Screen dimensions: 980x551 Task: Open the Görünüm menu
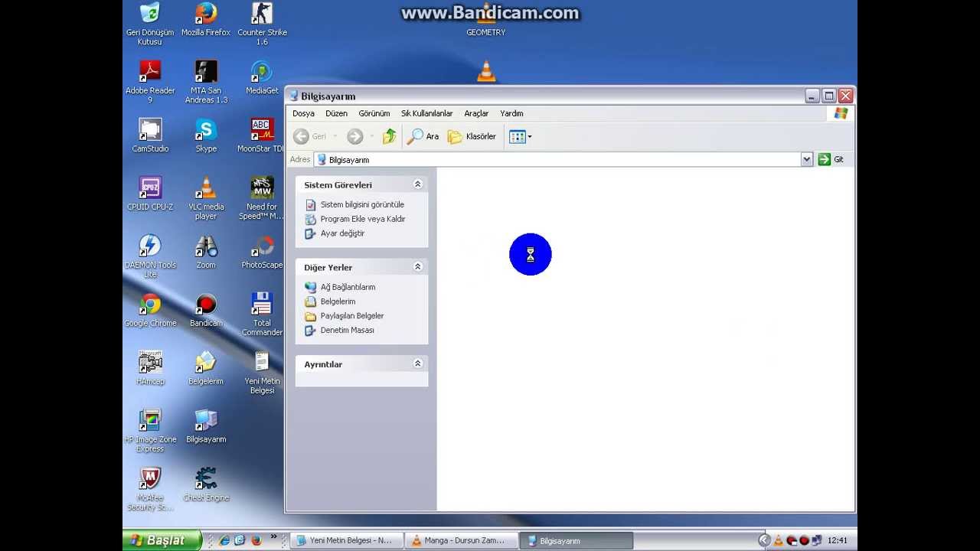click(374, 113)
